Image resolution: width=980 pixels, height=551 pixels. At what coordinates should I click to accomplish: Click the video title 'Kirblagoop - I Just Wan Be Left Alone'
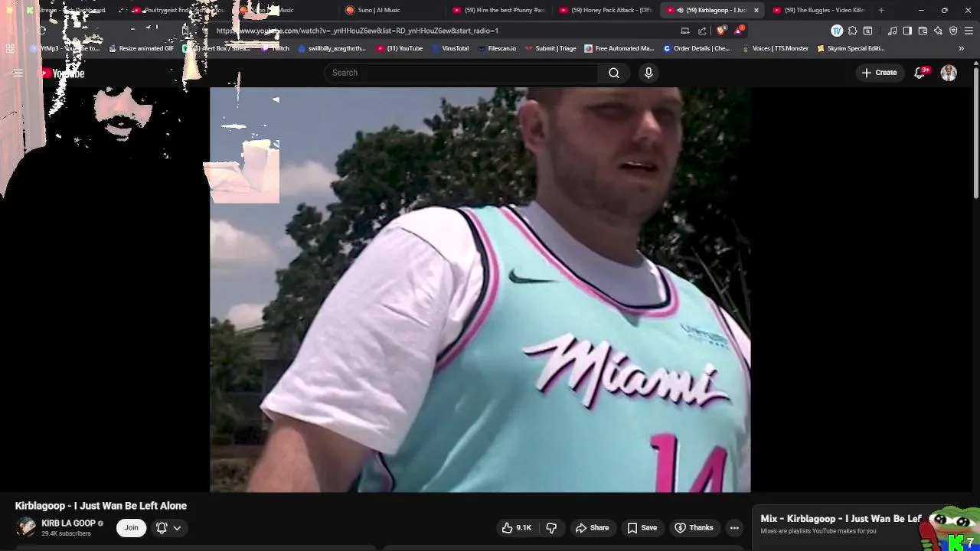click(101, 506)
